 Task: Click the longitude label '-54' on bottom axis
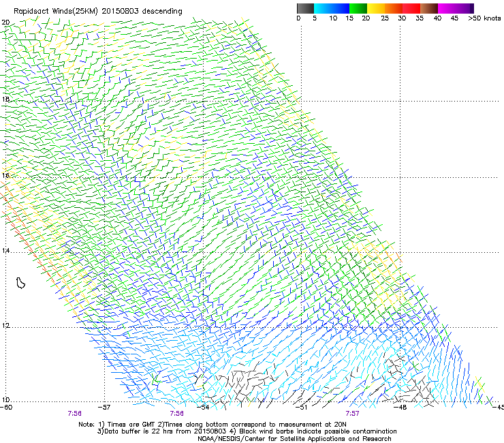click(203, 408)
